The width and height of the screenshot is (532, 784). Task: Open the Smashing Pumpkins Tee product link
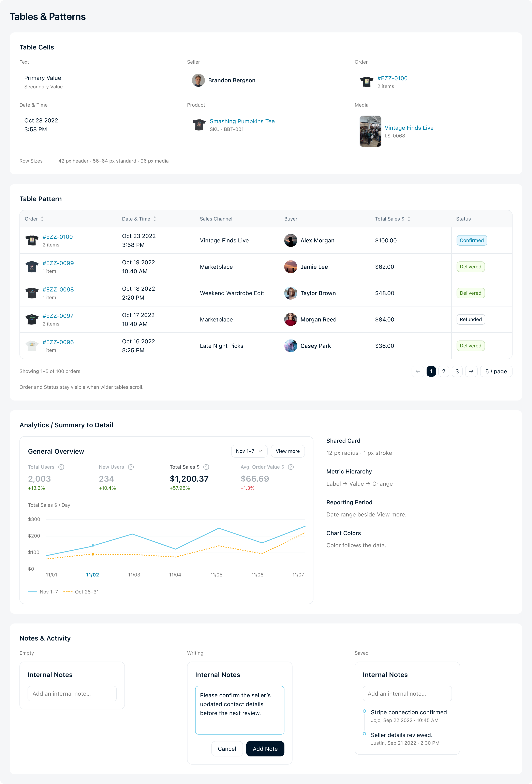(x=242, y=121)
